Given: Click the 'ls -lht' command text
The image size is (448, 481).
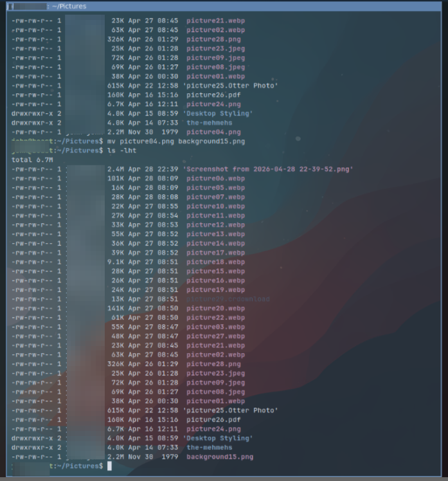Looking at the screenshot, I should coord(121,150).
